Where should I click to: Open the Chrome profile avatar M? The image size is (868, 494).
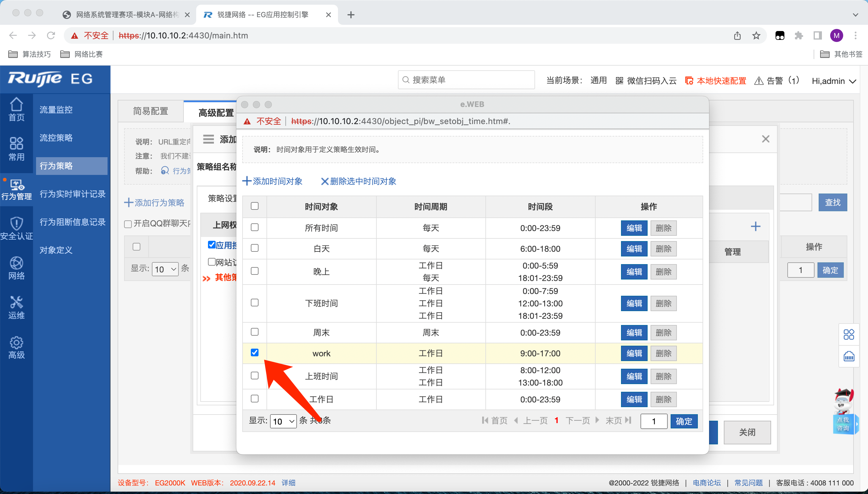tap(836, 35)
